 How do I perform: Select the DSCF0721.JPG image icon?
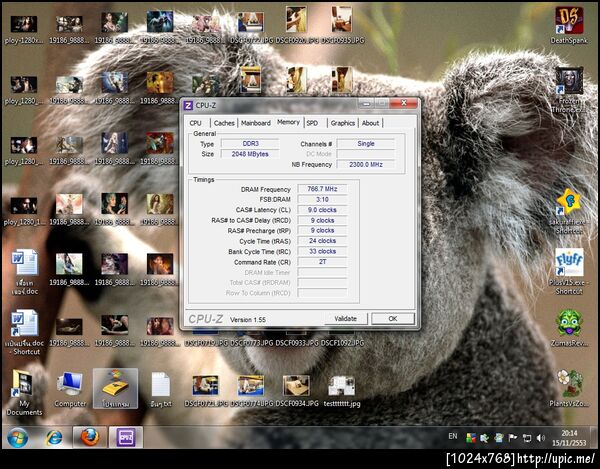(x=205, y=386)
